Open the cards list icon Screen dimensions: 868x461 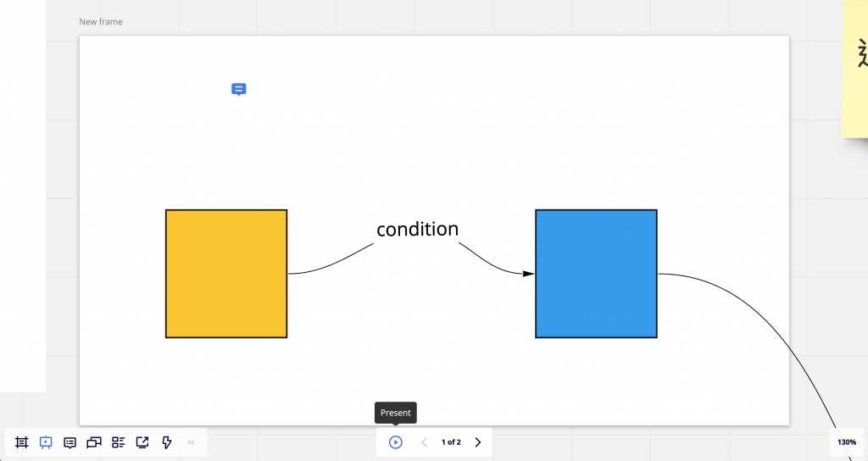point(118,442)
